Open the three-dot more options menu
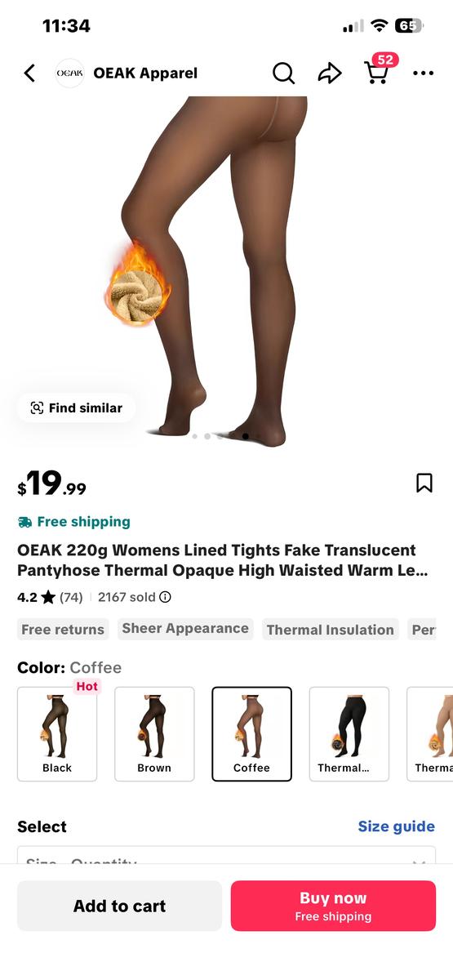The height and width of the screenshot is (980, 453). point(423,73)
